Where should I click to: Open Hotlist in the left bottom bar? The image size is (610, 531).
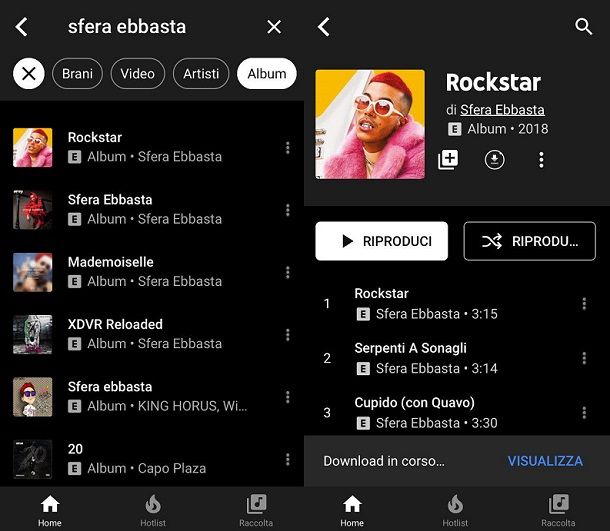(153, 510)
